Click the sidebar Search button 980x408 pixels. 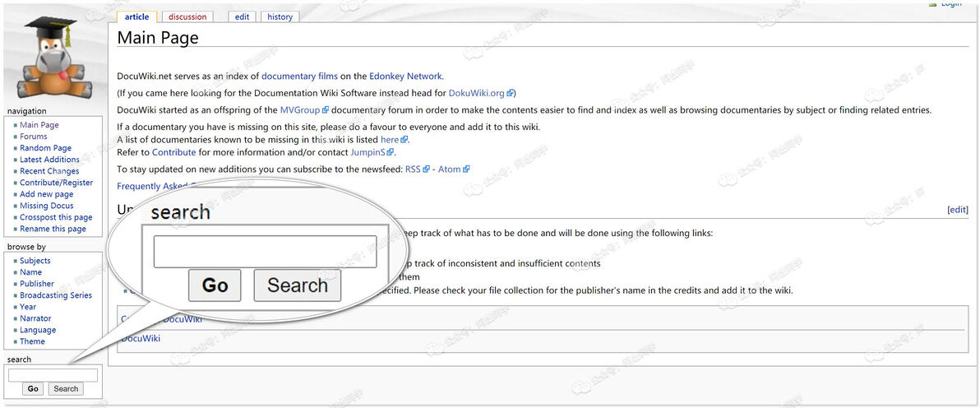click(66, 388)
